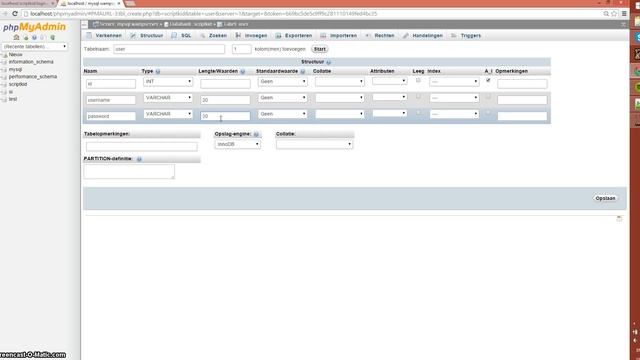Click the Start button to add columns

tap(320, 49)
